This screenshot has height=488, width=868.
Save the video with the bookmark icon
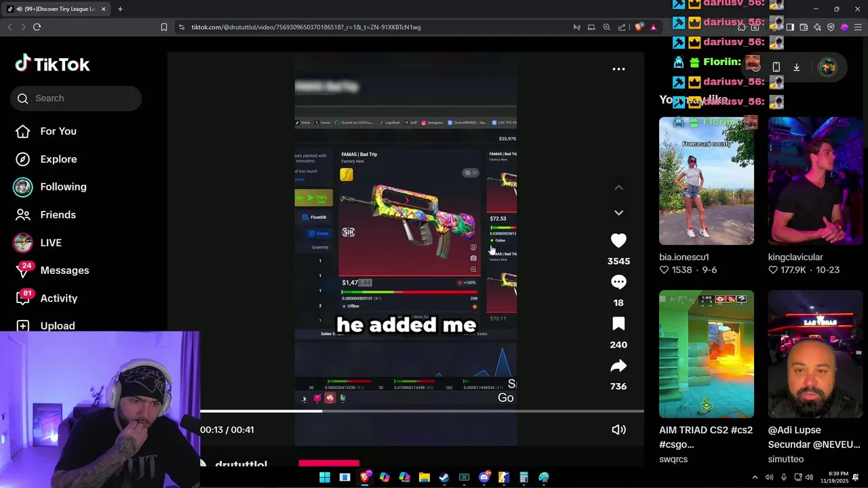pyautogui.click(x=618, y=324)
